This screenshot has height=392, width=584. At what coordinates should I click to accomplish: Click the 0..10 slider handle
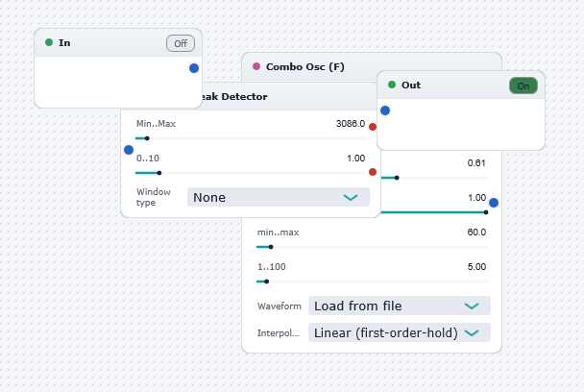(x=159, y=173)
